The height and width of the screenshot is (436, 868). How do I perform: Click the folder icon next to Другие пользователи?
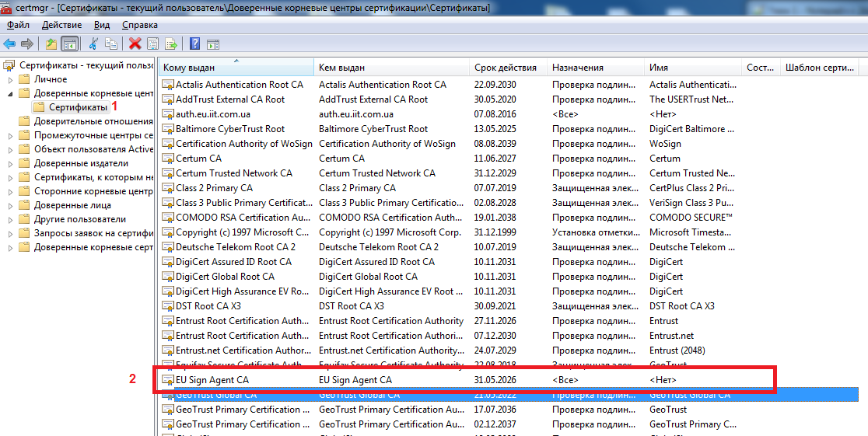(24, 219)
